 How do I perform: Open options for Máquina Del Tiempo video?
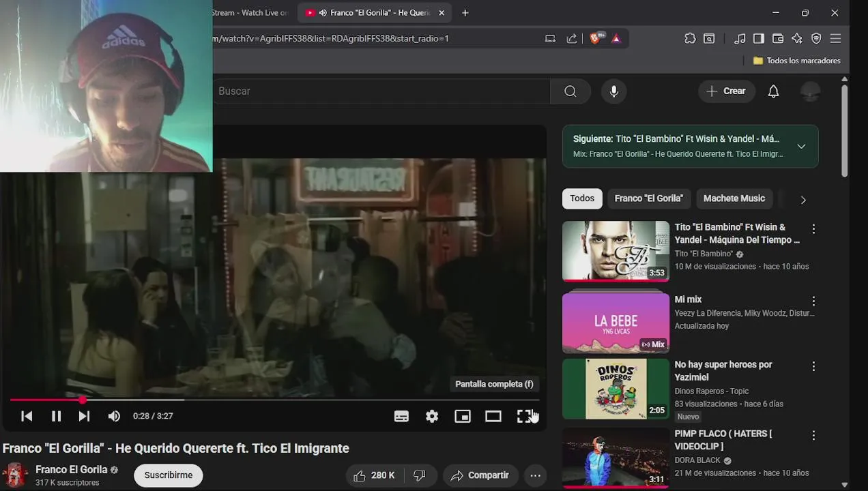813,229
